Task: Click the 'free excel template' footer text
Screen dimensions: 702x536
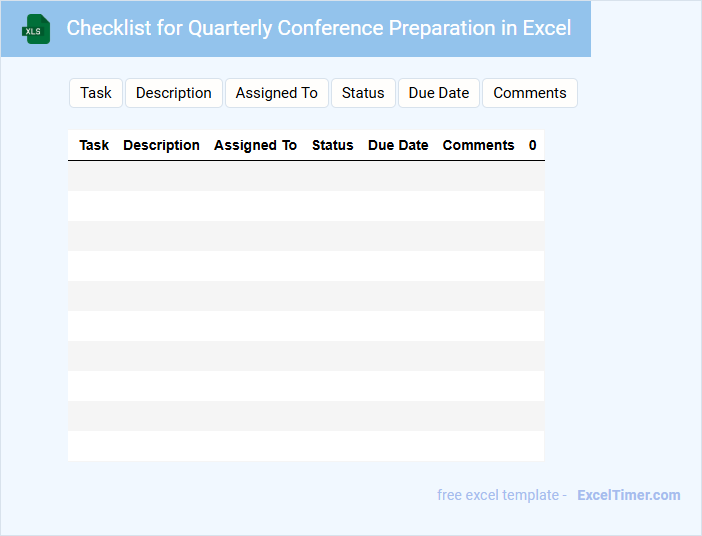Action: pos(502,495)
